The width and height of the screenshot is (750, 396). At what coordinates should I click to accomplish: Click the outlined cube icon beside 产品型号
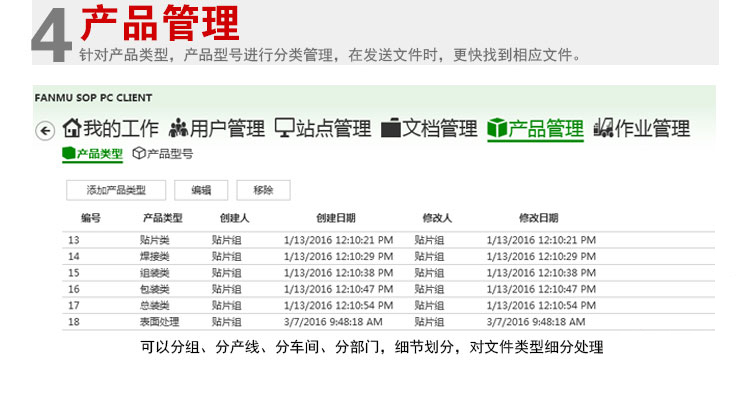click(x=139, y=153)
